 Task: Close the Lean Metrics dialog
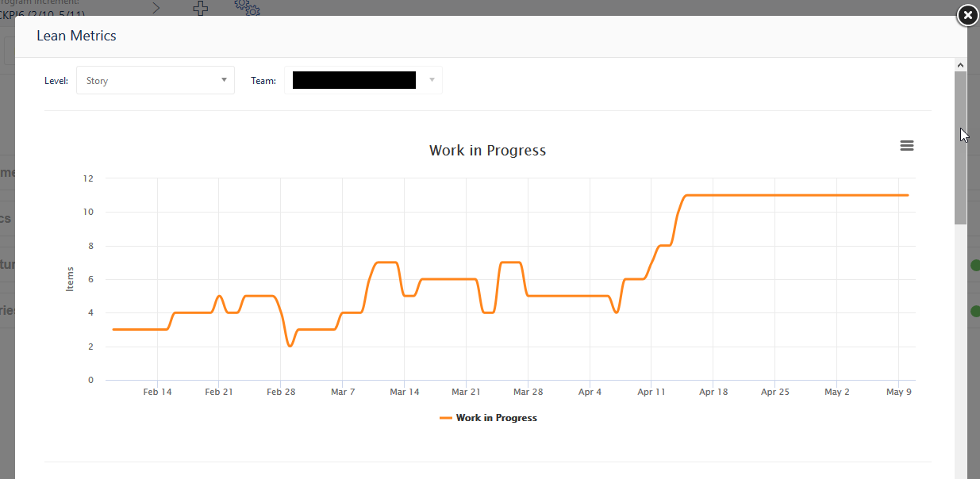pos(967,15)
